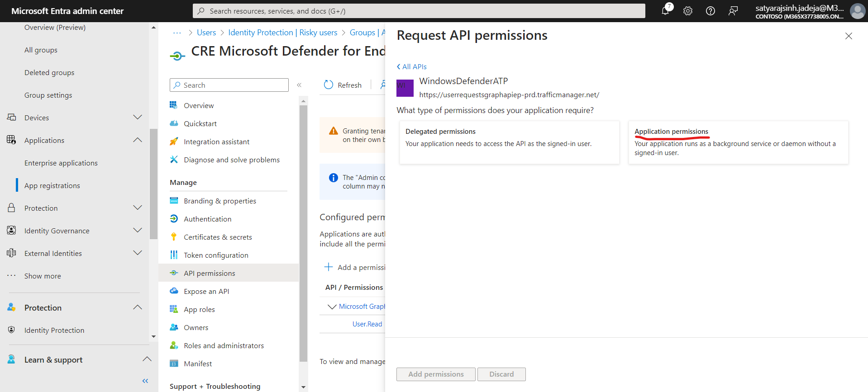868x392 pixels.
Task: Click the Add permissions button
Action: tap(436, 374)
